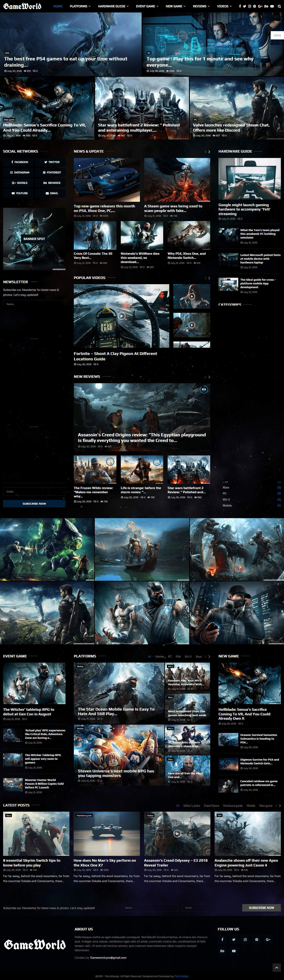
Task: Click the back-to-top arrow button
Action: 277,968
